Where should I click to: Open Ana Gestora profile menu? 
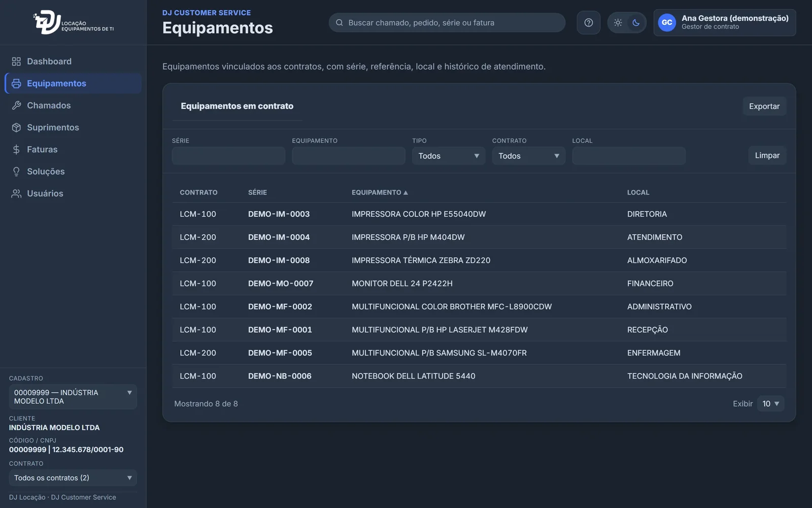pyautogui.click(x=725, y=22)
